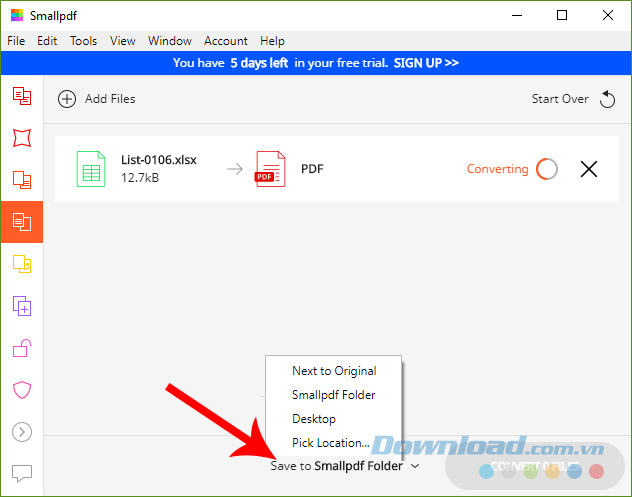Select the Merge PDF sidebar tool
This screenshot has width=632, height=497.
pos(22,306)
